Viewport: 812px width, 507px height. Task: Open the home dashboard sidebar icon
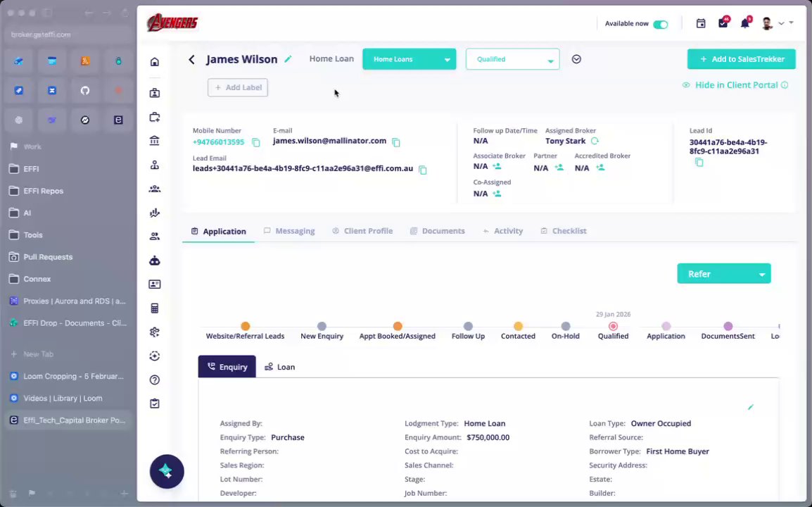coord(154,62)
